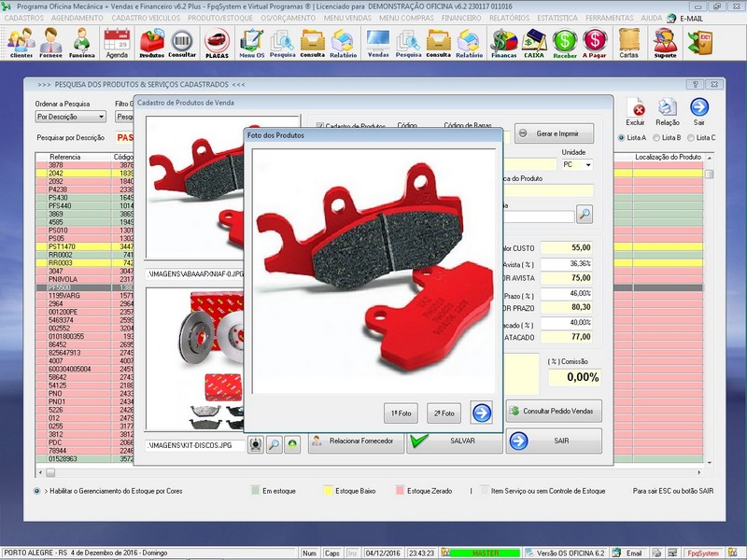The height and width of the screenshot is (560, 747).
Task: Click the camera icon beside the KIT-DISCOS path
Action: pos(256,445)
